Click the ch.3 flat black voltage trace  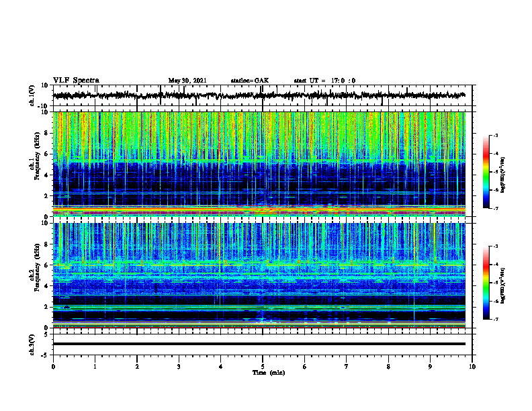click(259, 344)
